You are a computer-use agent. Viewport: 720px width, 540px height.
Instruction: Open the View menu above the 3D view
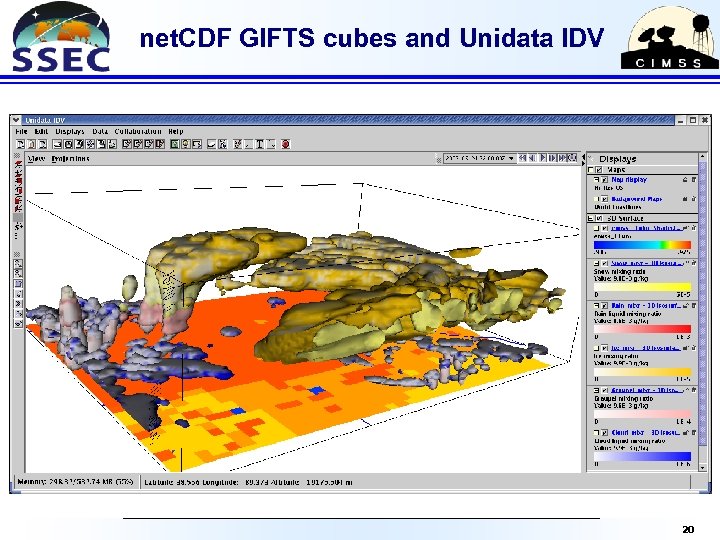tap(36, 159)
